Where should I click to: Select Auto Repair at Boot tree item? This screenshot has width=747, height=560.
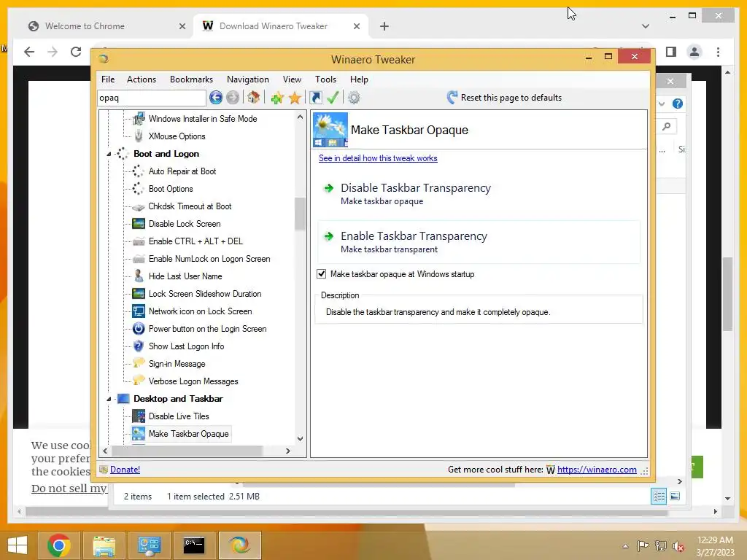coord(182,171)
